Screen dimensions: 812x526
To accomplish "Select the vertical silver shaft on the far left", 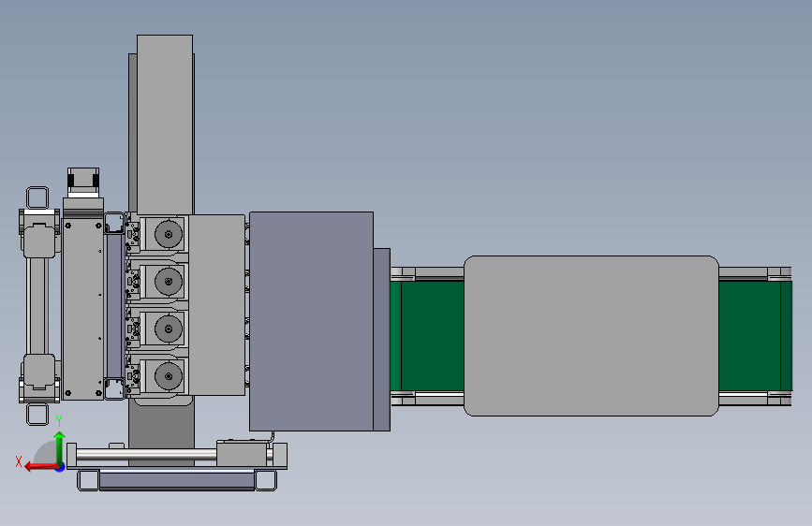I will (37, 305).
